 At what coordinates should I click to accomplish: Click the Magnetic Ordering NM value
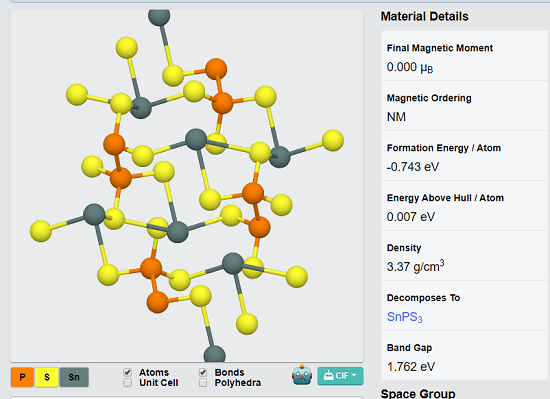[x=396, y=117]
